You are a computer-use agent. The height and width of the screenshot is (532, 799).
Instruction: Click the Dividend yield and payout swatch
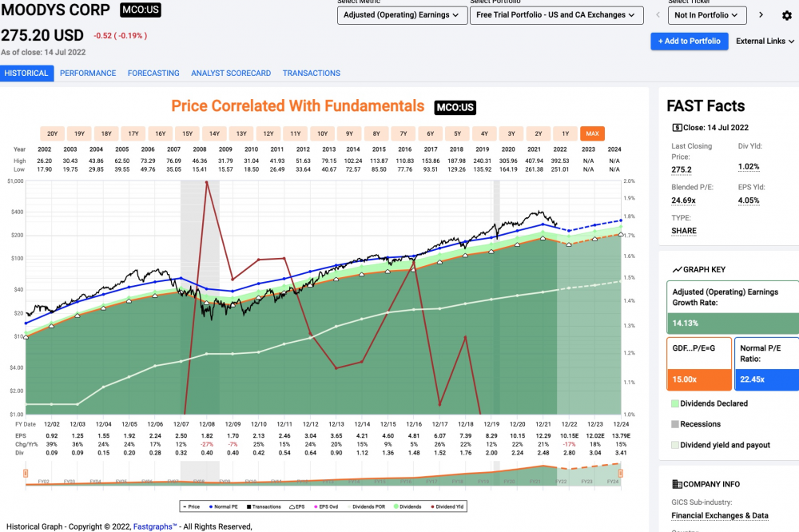pos(675,445)
